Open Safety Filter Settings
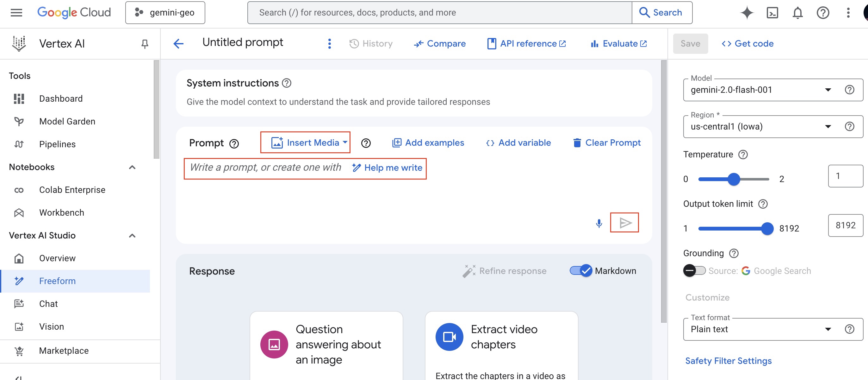The image size is (868, 380). [728, 360]
